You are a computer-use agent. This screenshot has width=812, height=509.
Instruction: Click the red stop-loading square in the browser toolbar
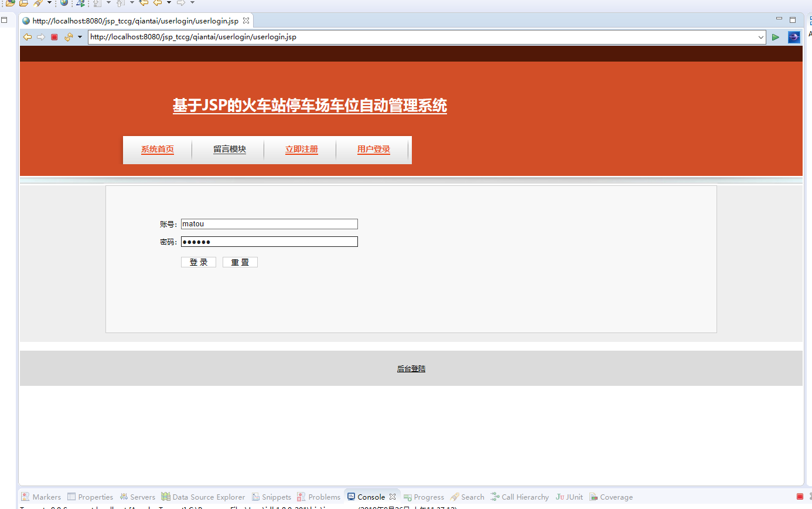54,36
